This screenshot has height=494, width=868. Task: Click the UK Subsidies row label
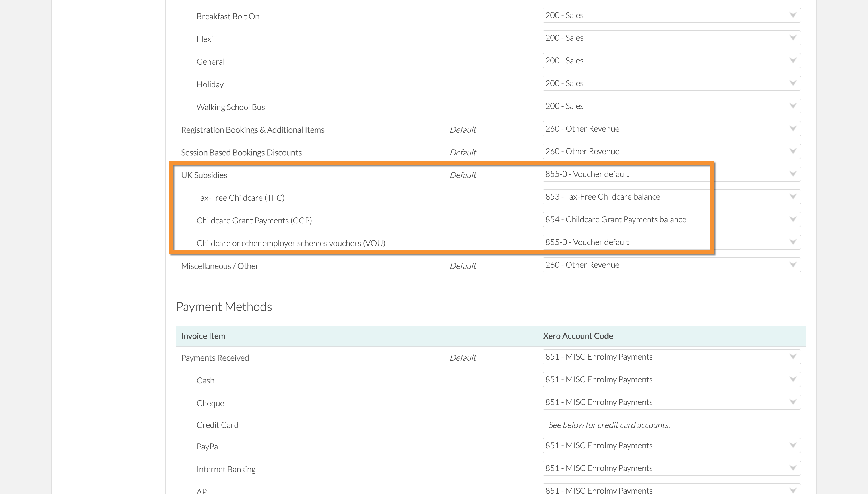[204, 175]
